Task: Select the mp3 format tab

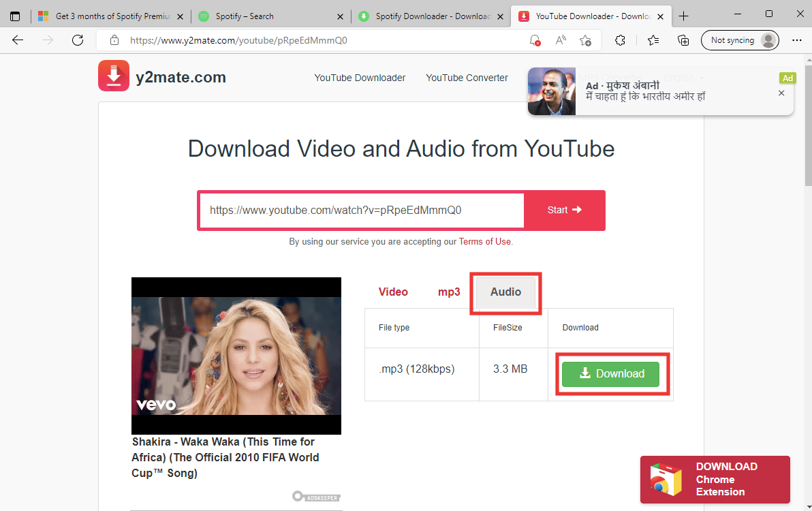Action: [x=449, y=292]
